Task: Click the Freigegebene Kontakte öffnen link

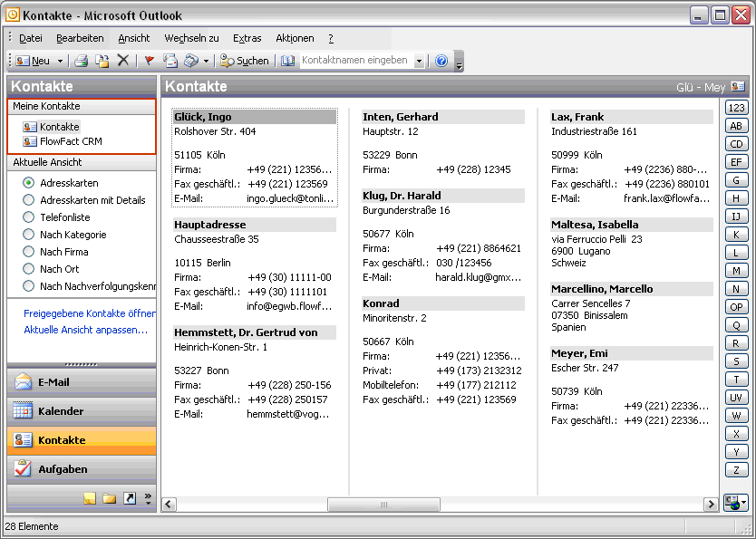Action: tap(90, 313)
